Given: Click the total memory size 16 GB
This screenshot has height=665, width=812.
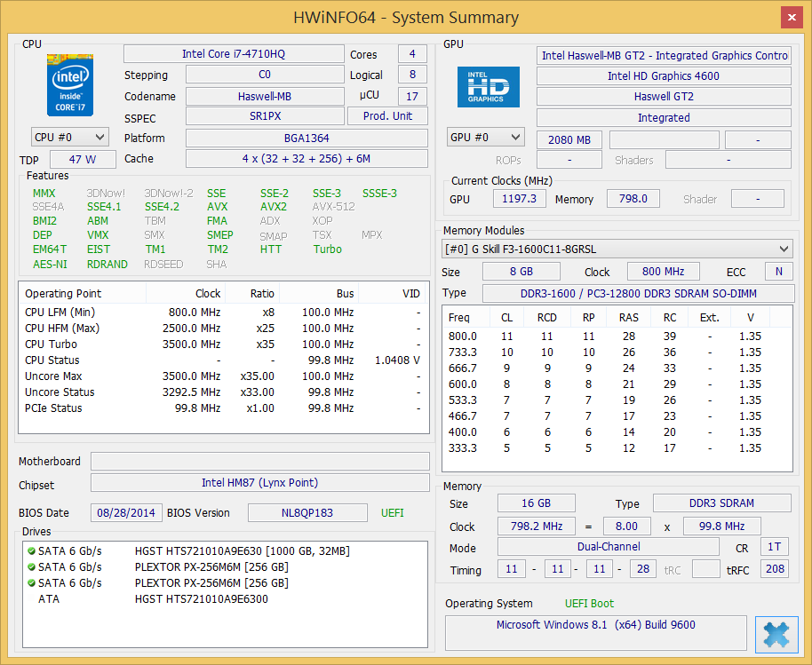Looking at the screenshot, I should tap(537, 503).
